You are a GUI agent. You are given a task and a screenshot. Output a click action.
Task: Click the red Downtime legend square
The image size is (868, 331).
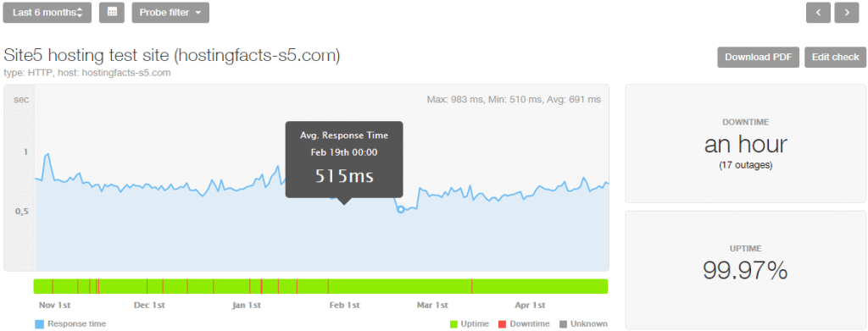[503, 324]
